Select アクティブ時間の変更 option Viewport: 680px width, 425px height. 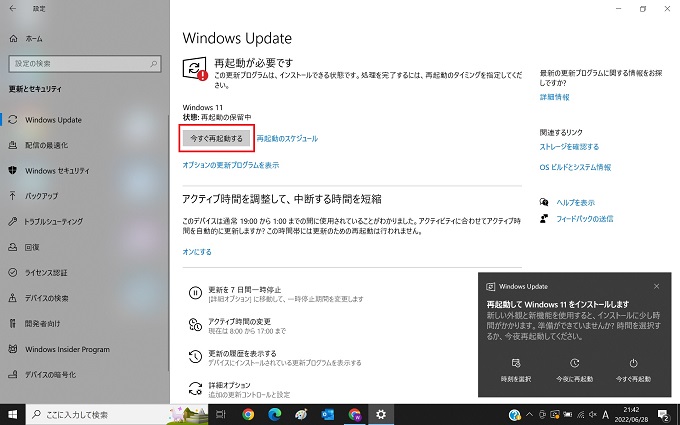[237, 326]
